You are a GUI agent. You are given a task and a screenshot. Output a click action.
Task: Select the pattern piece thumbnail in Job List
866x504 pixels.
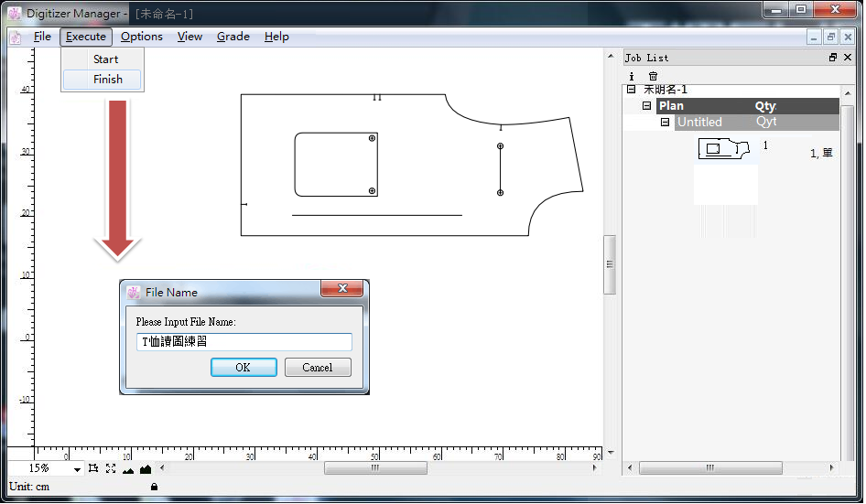(723, 148)
